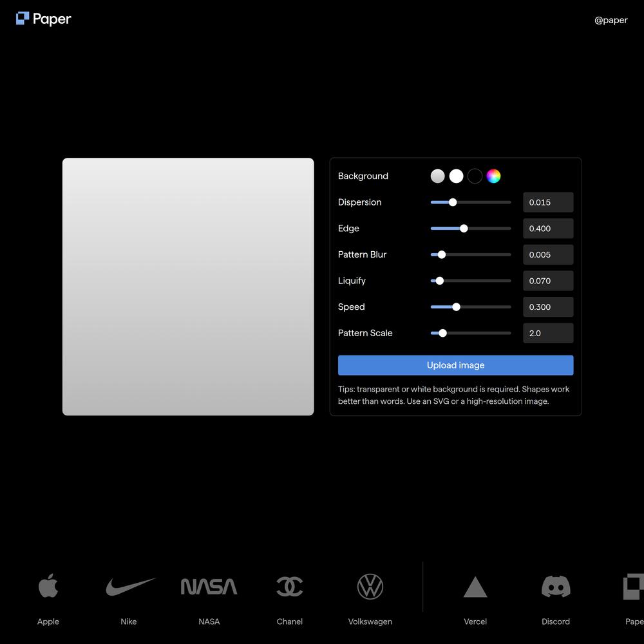Click the NASA label text
This screenshot has height=644, width=644.
pos(209,621)
